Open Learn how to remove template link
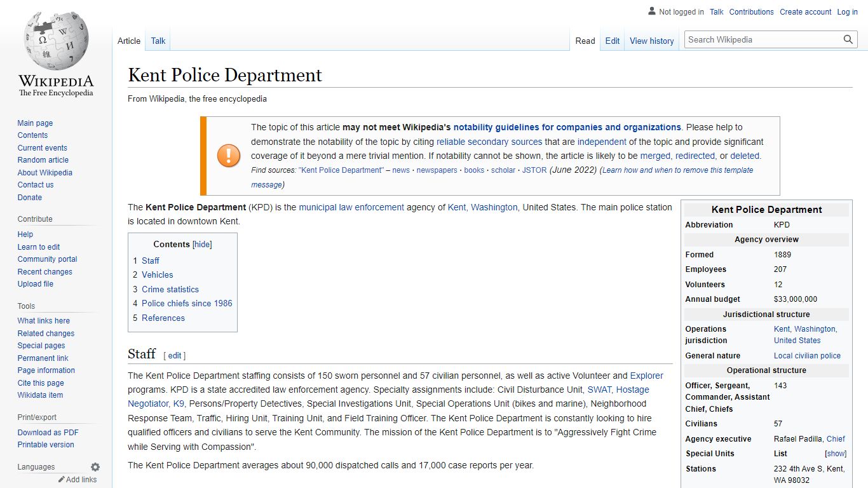Viewport: 868px width, 488px height. (x=677, y=170)
